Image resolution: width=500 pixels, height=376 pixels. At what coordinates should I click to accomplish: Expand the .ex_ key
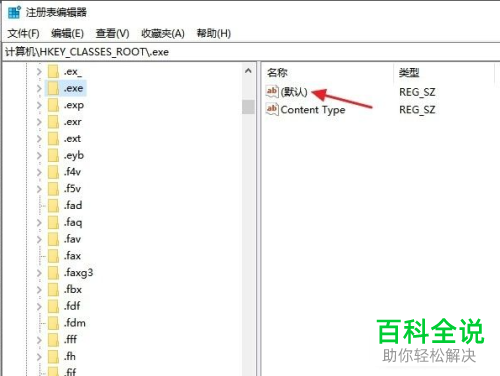click(39, 72)
